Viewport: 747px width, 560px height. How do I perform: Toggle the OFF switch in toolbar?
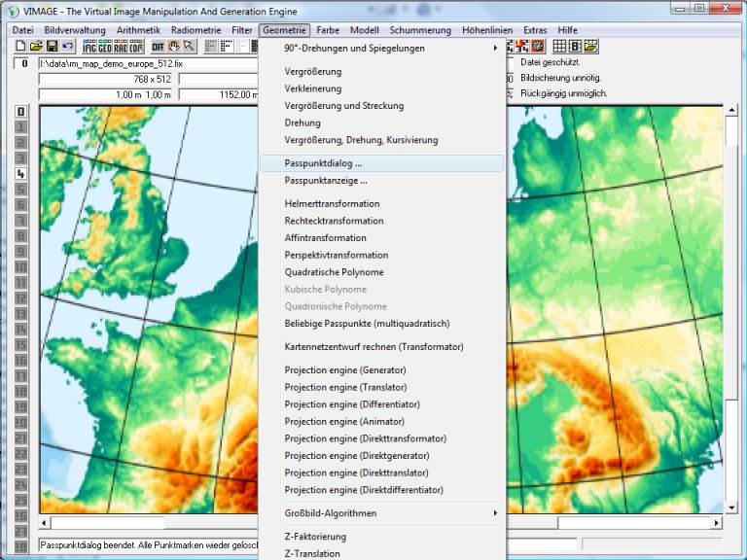pos(158,46)
